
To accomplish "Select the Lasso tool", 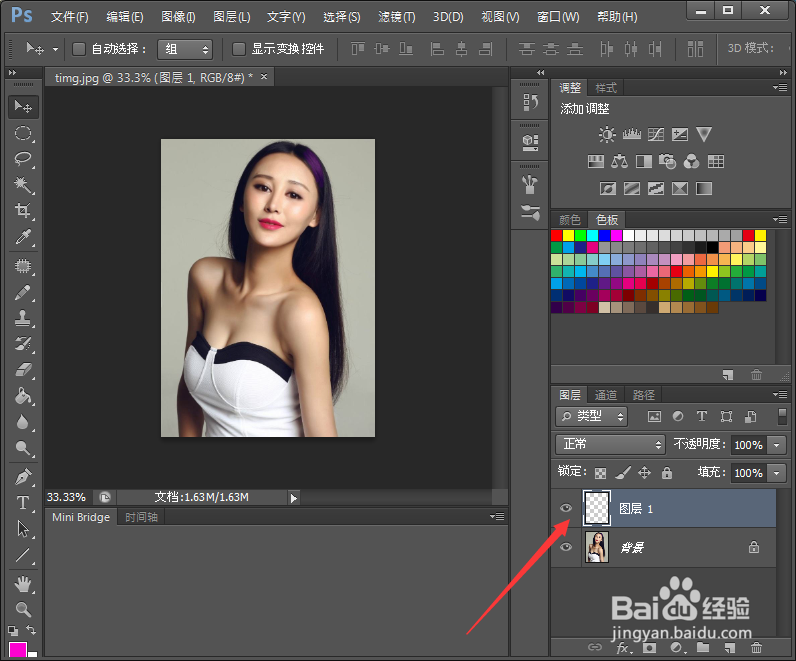I will pyautogui.click(x=23, y=159).
